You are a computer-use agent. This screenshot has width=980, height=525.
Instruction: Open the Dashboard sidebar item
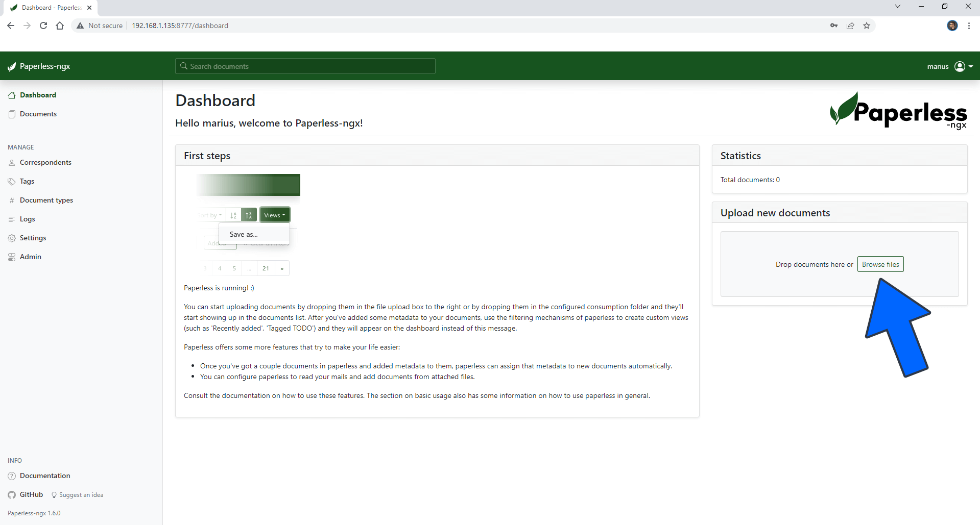click(38, 95)
